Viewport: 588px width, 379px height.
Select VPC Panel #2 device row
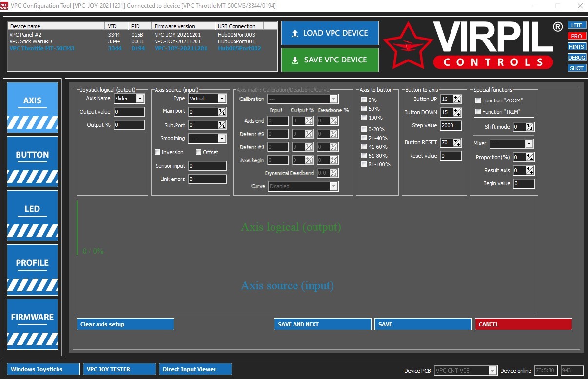coord(142,35)
